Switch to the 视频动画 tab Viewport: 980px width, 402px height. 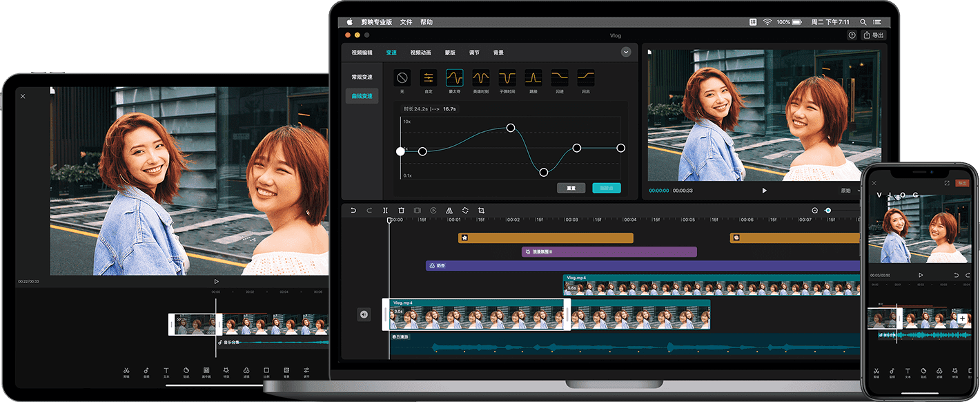420,52
